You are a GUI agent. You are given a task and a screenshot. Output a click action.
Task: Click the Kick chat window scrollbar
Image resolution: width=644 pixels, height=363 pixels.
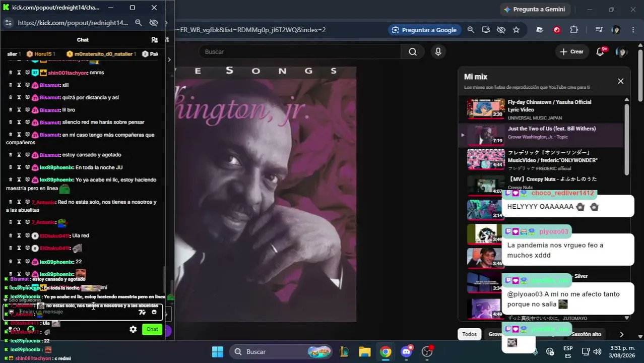(x=164, y=282)
